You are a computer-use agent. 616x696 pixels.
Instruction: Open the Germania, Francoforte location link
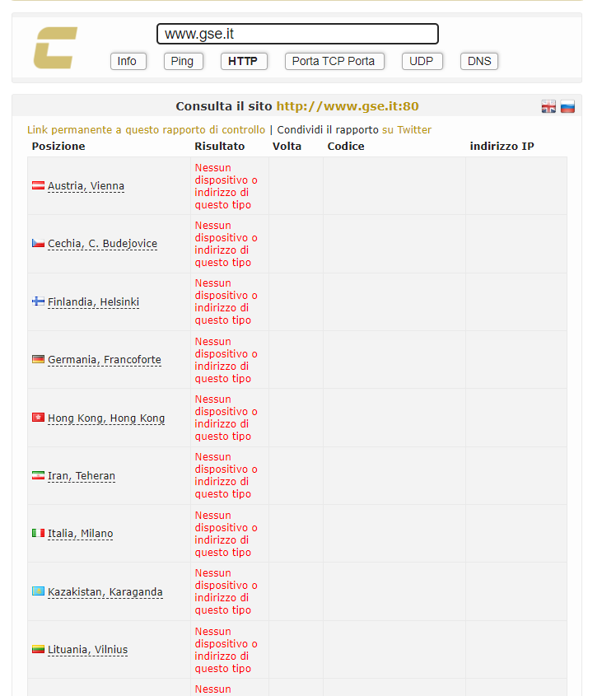104,360
